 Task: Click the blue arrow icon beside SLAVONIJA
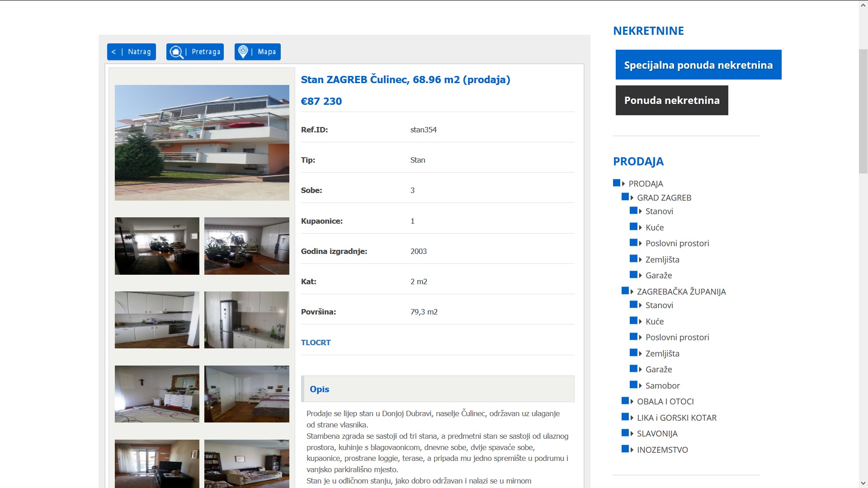[x=627, y=433]
